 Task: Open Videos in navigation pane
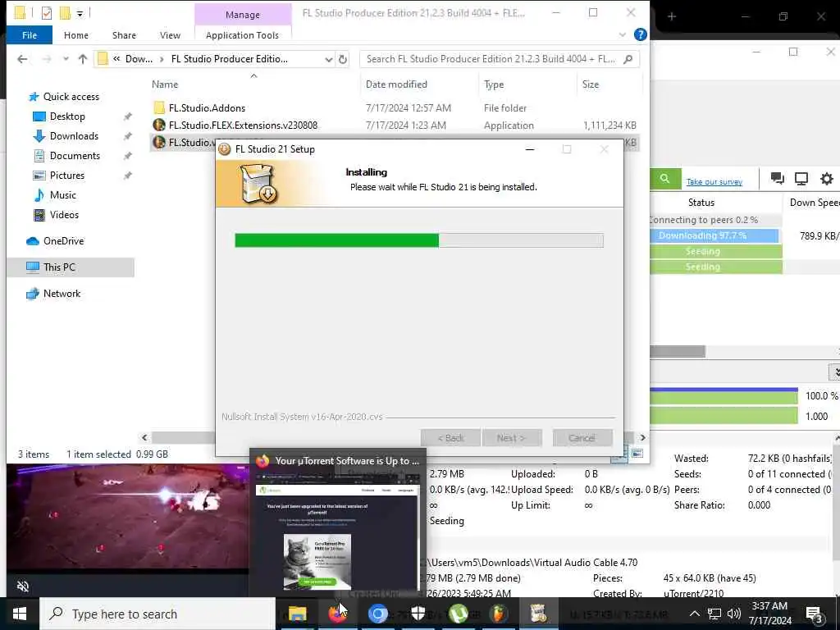[x=64, y=215]
